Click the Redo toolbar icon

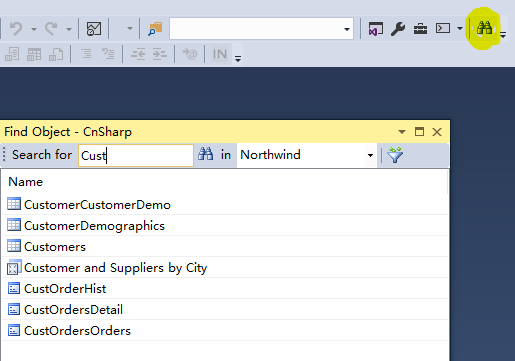[x=51, y=29]
